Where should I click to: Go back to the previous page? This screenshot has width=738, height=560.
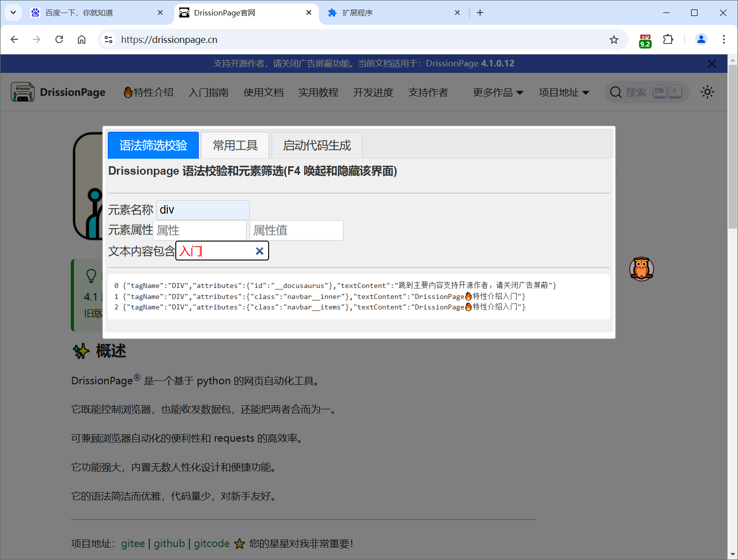[14, 39]
